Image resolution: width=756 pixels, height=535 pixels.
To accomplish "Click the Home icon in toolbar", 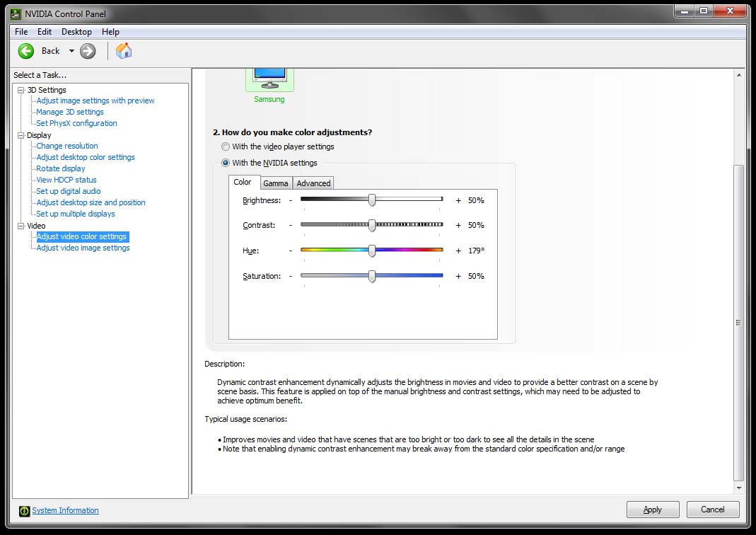I will pyautogui.click(x=124, y=50).
